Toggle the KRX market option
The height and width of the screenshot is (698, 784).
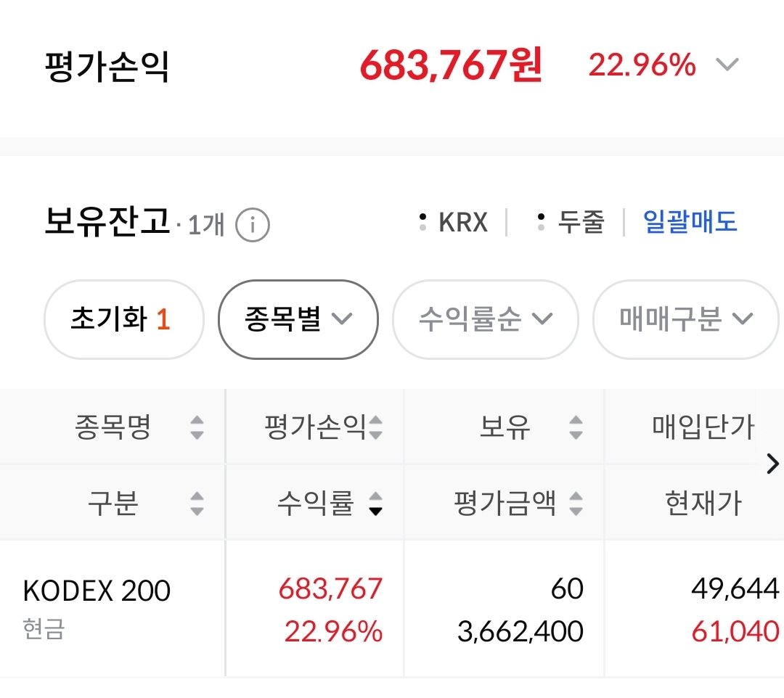(455, 222)
